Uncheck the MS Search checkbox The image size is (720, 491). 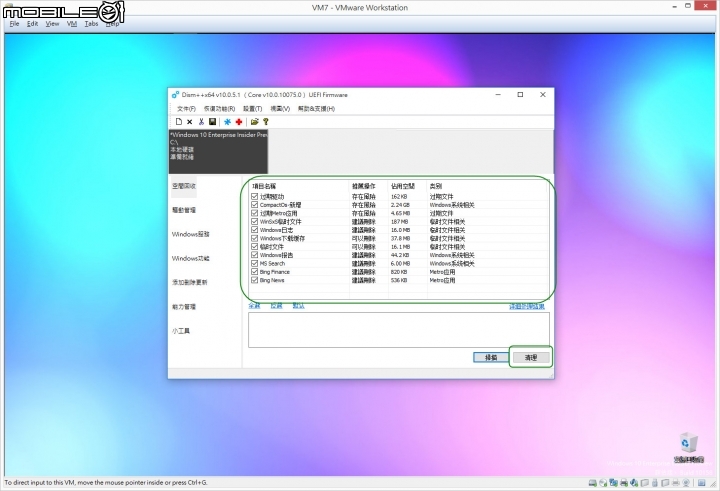[254, 263]
